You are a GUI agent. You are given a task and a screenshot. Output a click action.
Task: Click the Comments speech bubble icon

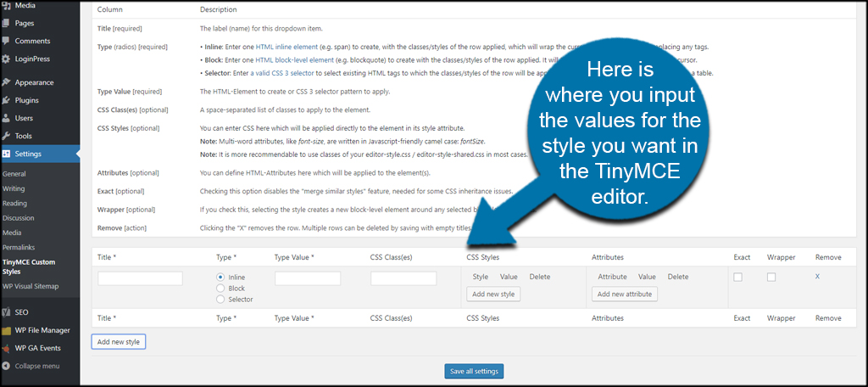[x=6, y=41]
